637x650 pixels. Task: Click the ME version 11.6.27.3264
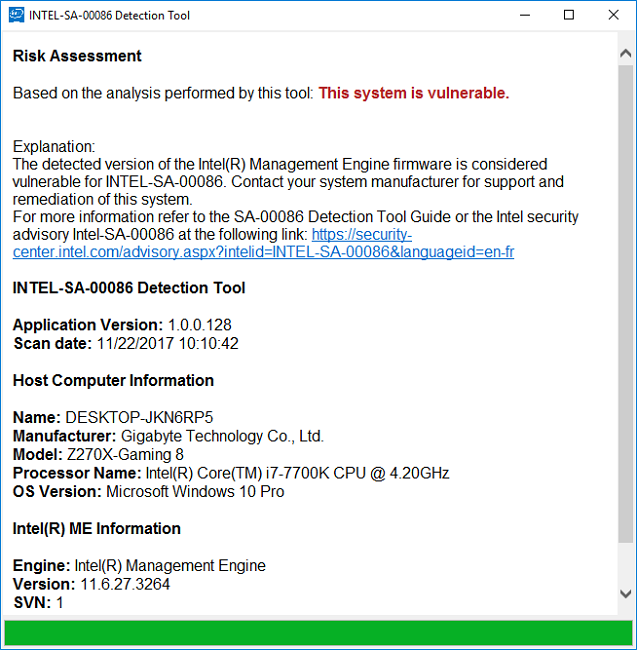[125, 584]
